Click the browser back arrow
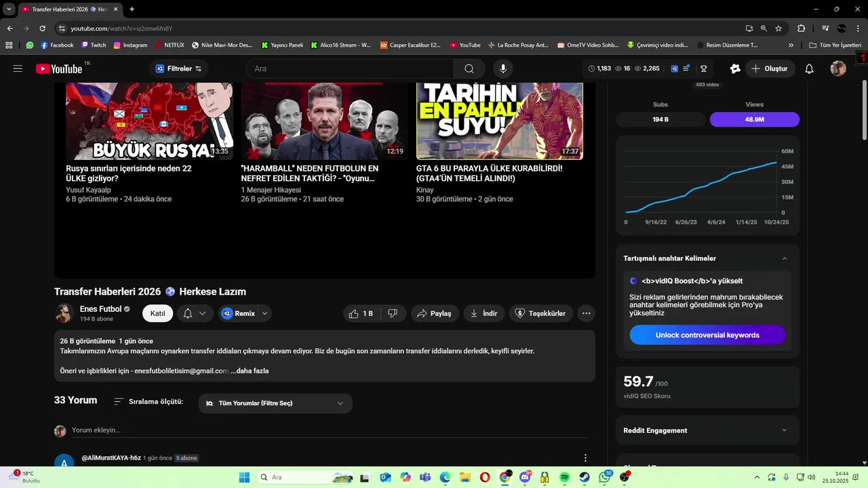Screen dimensions: 868x488 (x=9, y=28)
